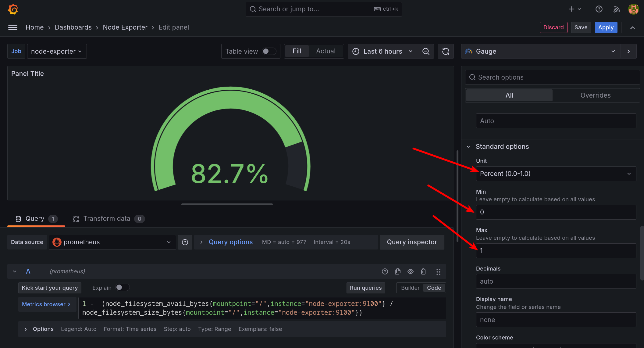Open the prometheus data source dropdown

[x=112, y=242]
